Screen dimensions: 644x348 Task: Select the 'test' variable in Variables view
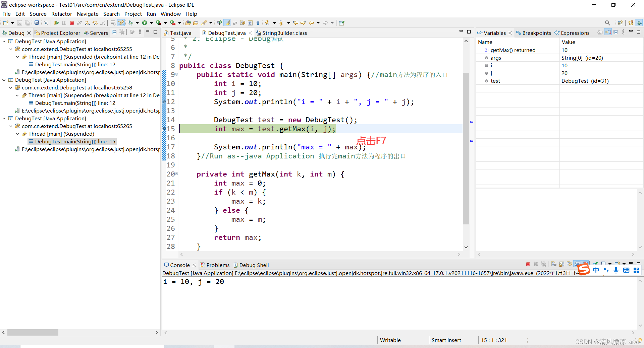coord(559,81)
